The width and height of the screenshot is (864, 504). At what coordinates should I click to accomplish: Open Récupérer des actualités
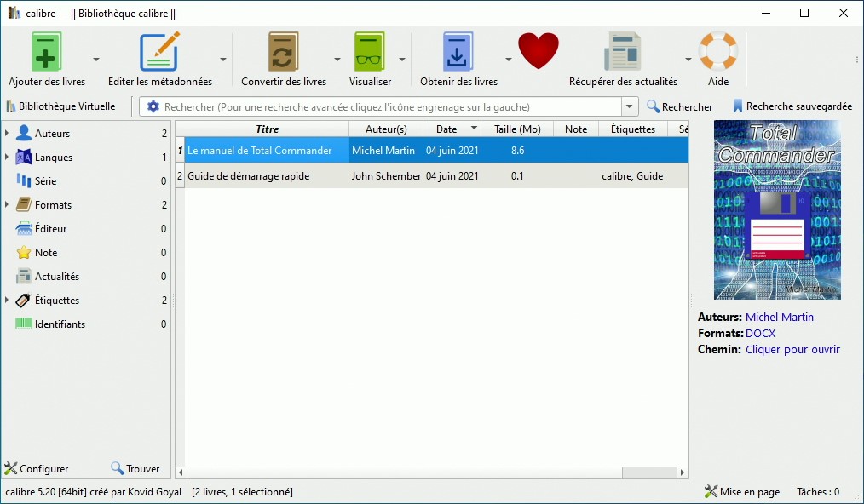(623, 53)
